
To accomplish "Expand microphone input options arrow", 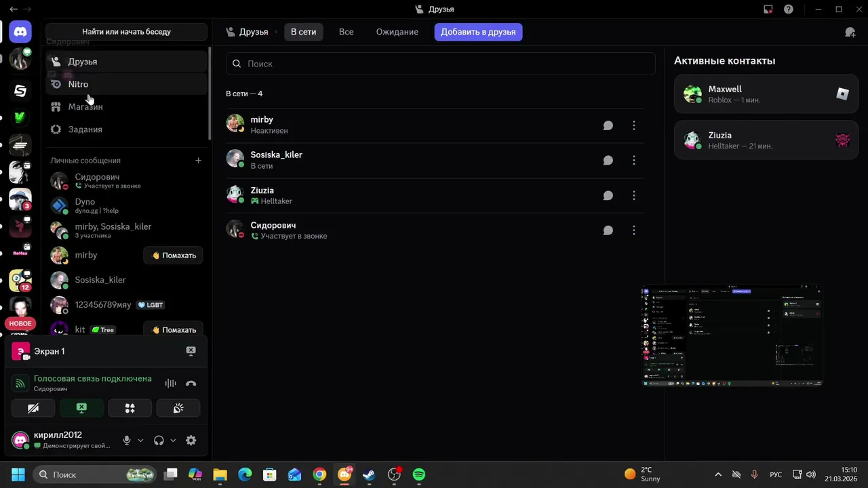I will 140,441.
